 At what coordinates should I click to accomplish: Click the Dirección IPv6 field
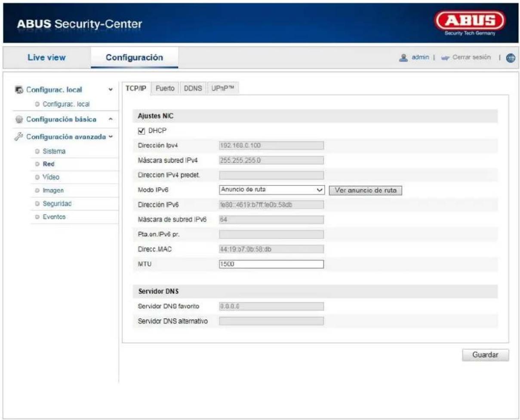tap(271, 204)
